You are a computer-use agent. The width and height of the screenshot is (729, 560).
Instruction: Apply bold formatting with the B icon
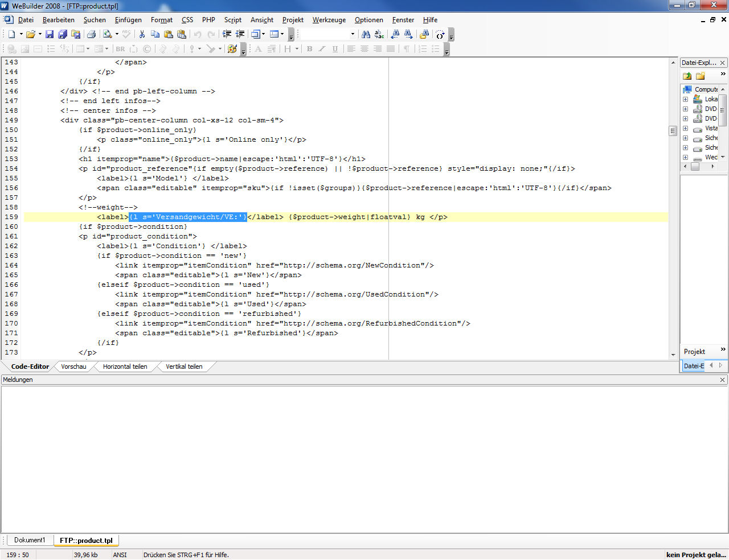click(309, 49)
